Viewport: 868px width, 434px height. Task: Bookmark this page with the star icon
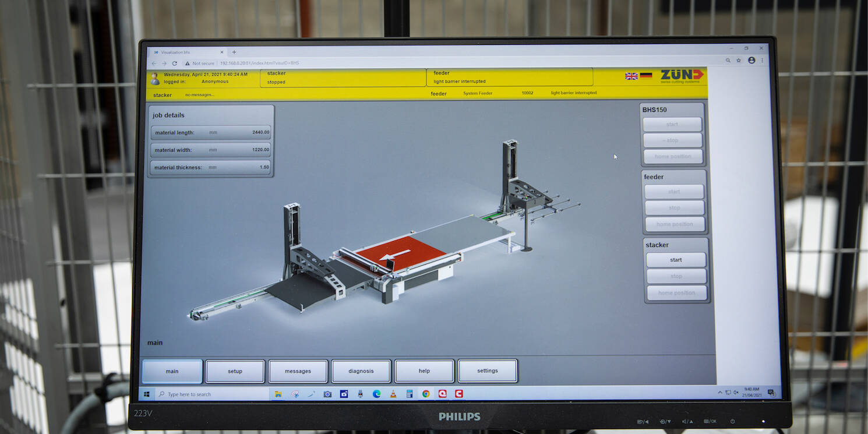point(739,60)
